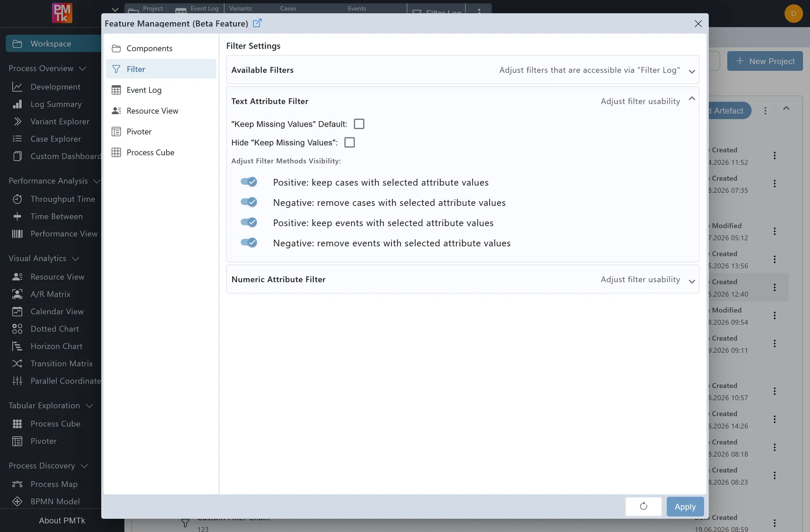Open three-dot menu beside Modified 09:54 row
Viewport: 810px width, 532px height.
(774, 315)
